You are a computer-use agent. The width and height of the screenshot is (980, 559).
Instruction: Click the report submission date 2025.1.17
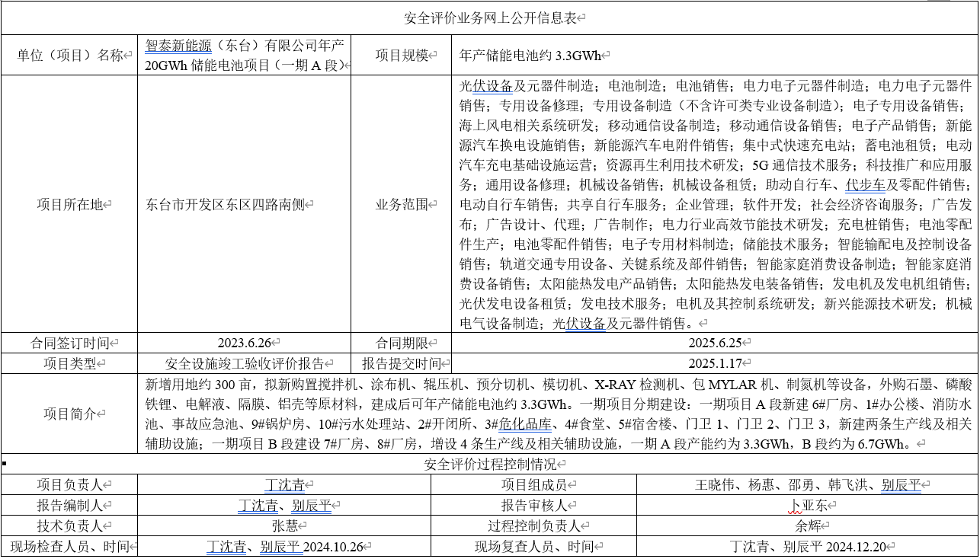click(x=715, y=363)
